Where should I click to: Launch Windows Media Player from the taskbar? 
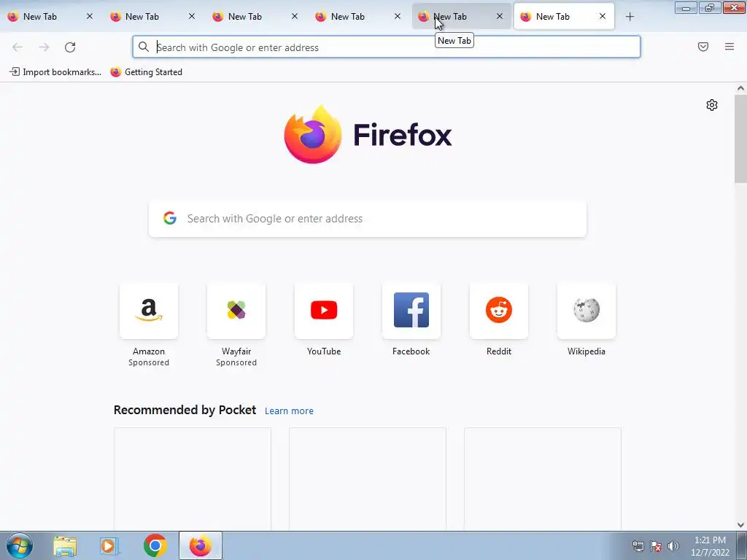pos(109,545)
